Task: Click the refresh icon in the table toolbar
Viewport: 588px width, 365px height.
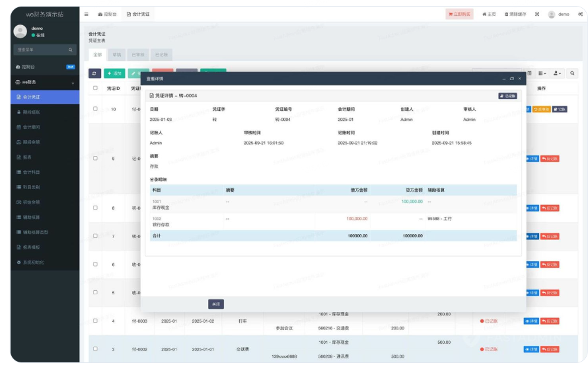Action: [x=94, y=73]
